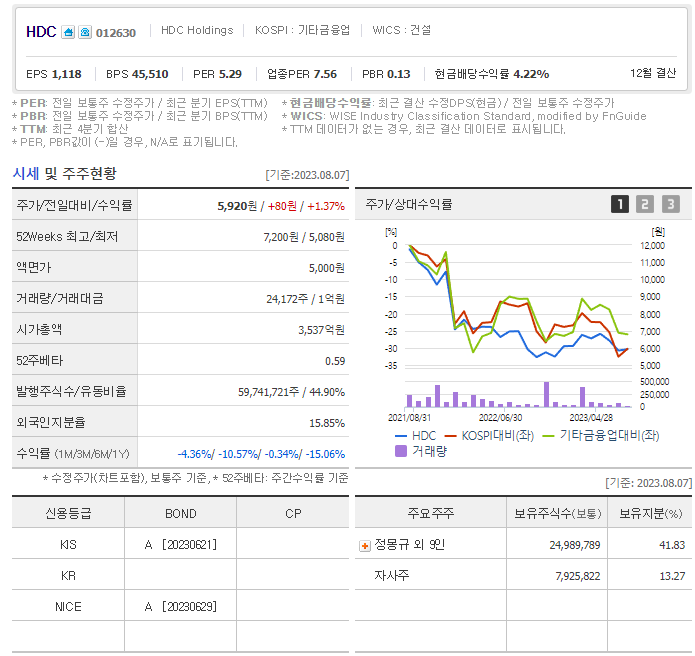Click the 보유주식수(보통) column header
695x656 pixels.
coord(558,513)
